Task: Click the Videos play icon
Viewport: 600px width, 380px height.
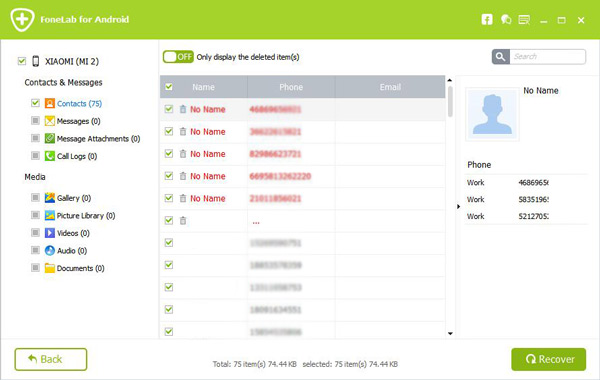Action: [50, 233]
